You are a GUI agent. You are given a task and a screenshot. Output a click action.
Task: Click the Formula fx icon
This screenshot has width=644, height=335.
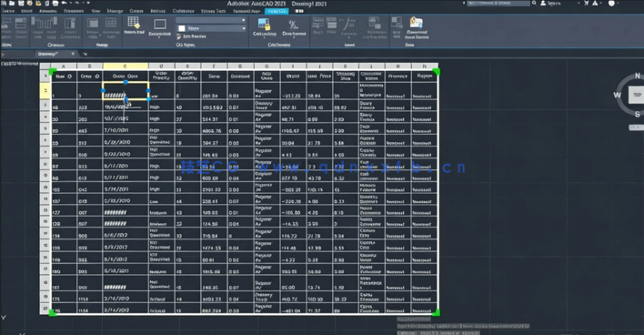(348, 24)
